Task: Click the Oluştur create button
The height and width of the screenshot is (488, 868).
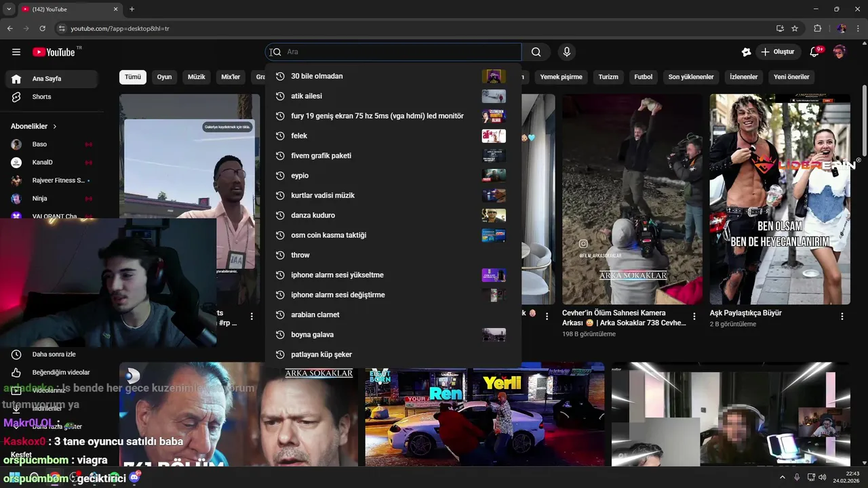Action: tap(778, 52)
